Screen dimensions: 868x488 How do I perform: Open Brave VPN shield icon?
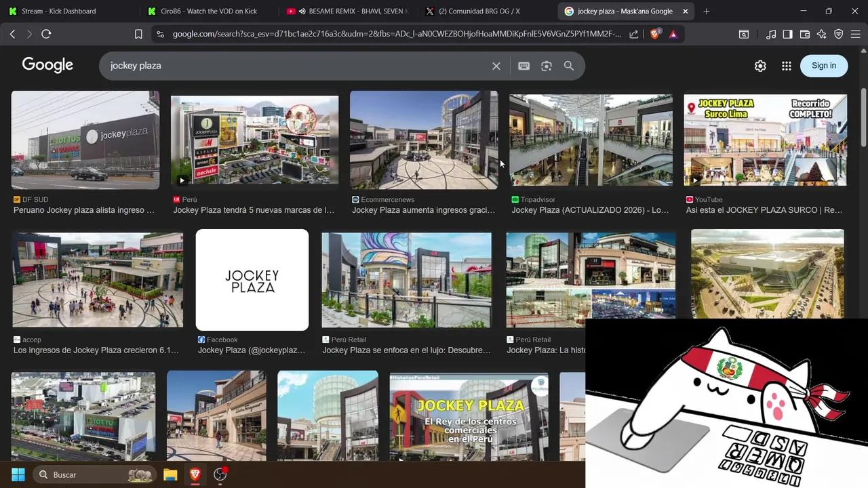(838, 34)
